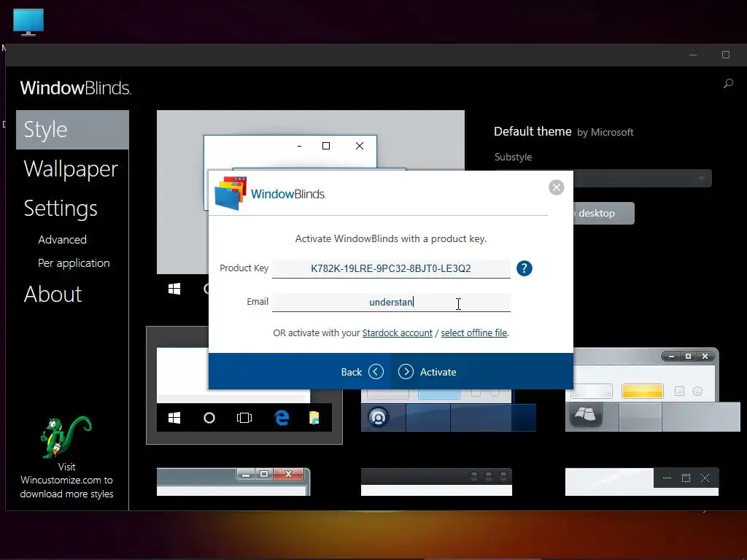
Task: Select the Advanced settings item
Action: [x=63, y=239]
